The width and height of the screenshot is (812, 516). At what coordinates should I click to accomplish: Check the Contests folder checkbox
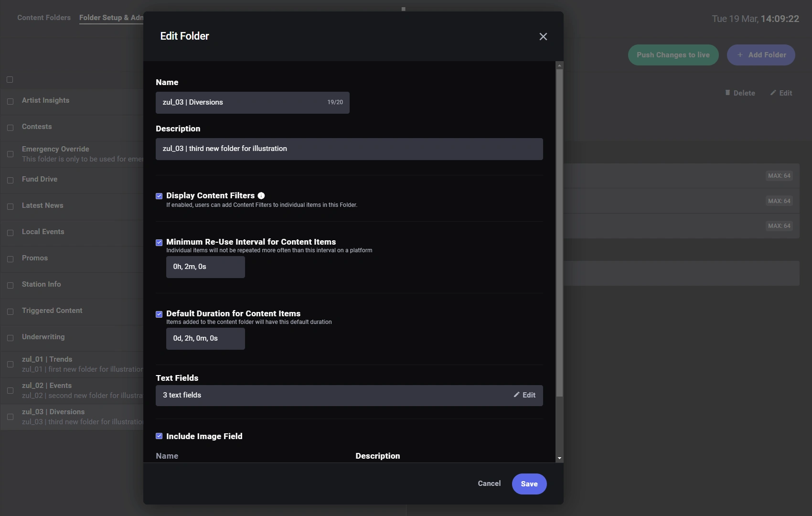pos(10,128)
